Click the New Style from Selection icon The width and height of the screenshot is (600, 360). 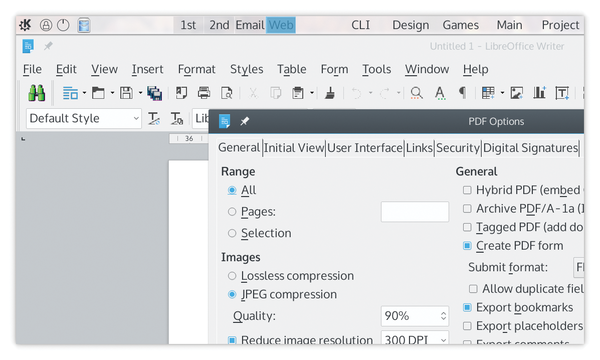(x=177, y=119)
